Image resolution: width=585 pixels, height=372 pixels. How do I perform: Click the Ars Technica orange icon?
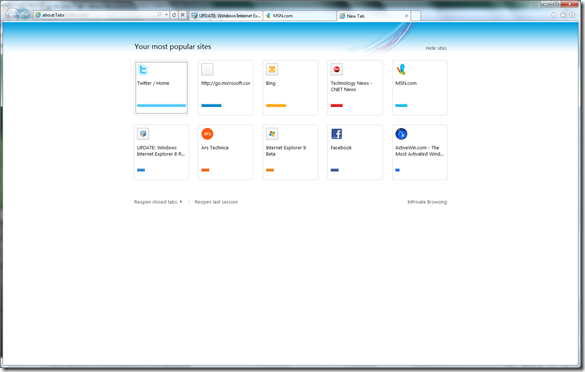207,134
